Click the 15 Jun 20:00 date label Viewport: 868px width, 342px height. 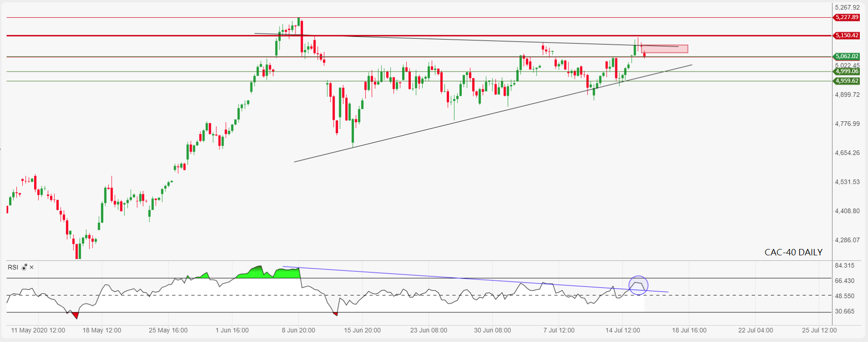[x=363, y=330]
